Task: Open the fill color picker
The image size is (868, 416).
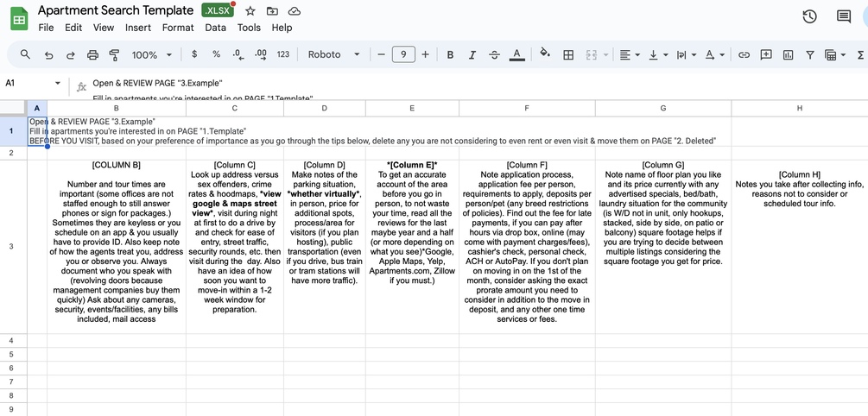Action: 545,54
